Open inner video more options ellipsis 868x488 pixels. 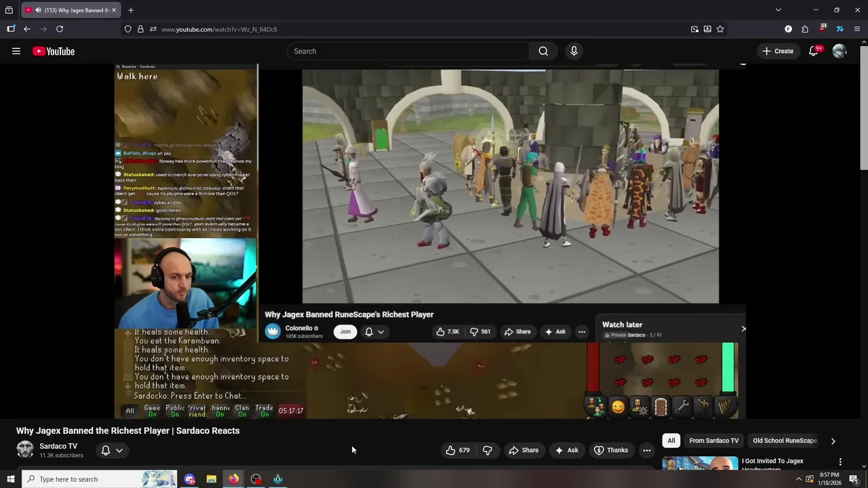point(582,331)
